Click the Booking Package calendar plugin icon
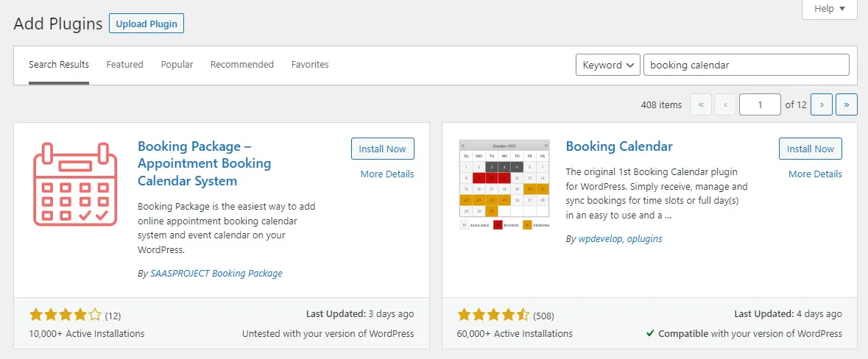The image size is (868, 359). (x=75, y=184)
